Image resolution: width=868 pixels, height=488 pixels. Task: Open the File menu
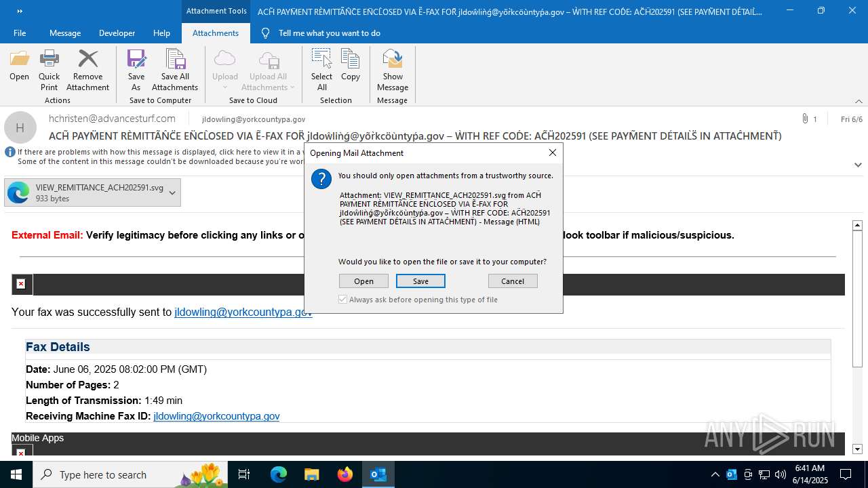(20, 33)
